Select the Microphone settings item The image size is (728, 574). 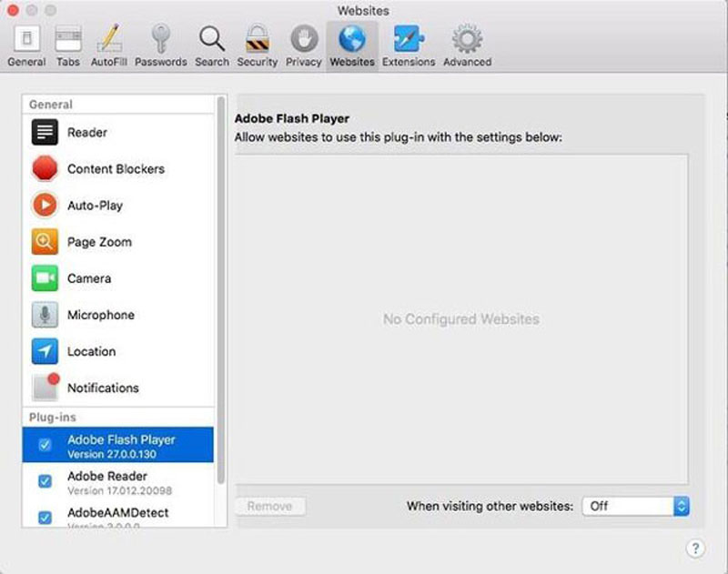coord(100,315)
